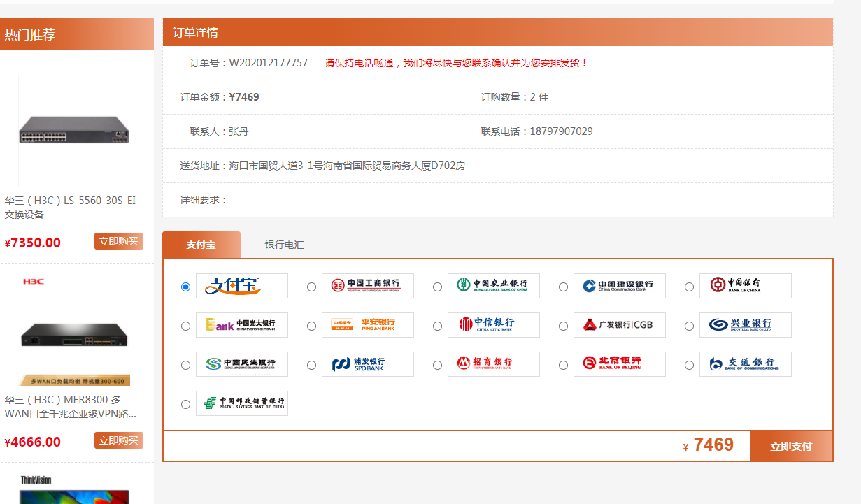Screen dimensions: 861x504
Task: Click the contact phone 18797907029
Action: [562, 131]
